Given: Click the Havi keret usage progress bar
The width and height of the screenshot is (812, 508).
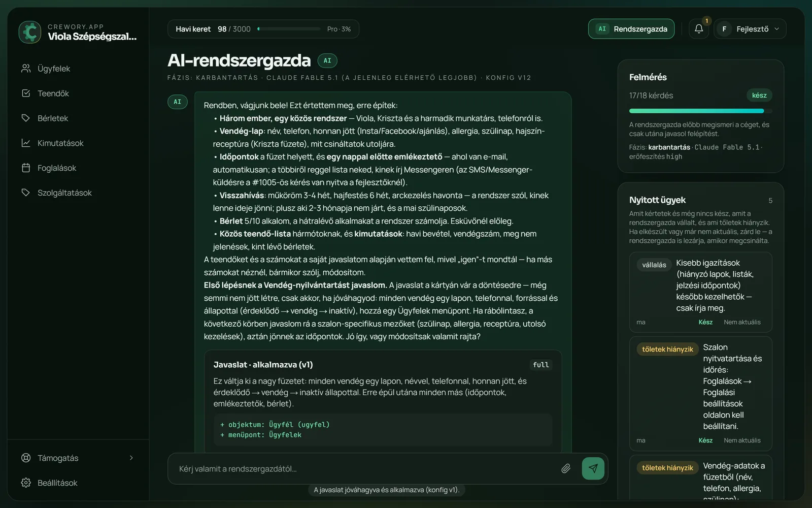Looking at the screenshot, I should pyautogui.click(x=289, y=29).
